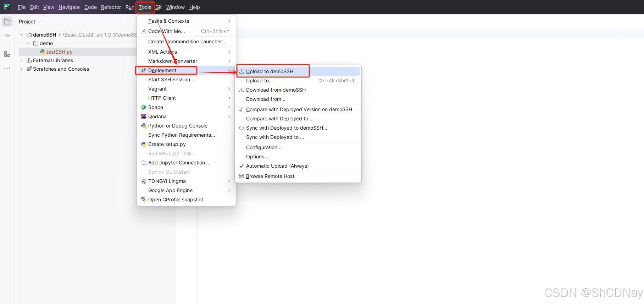Expand HTTP Client submenu
The width and height of the screenshot is (644, 304).
[186, 98]
